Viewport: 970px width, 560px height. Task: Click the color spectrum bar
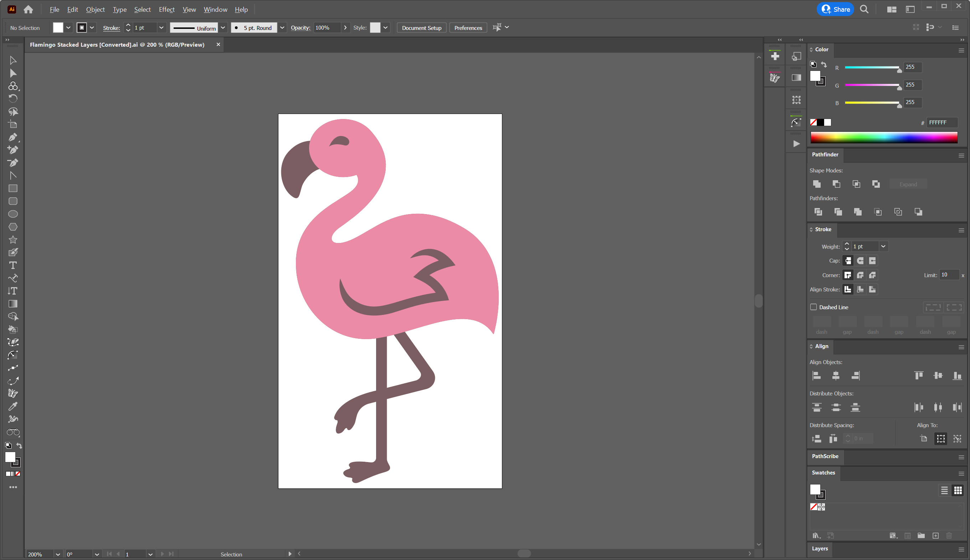click(x=884, y=137)
